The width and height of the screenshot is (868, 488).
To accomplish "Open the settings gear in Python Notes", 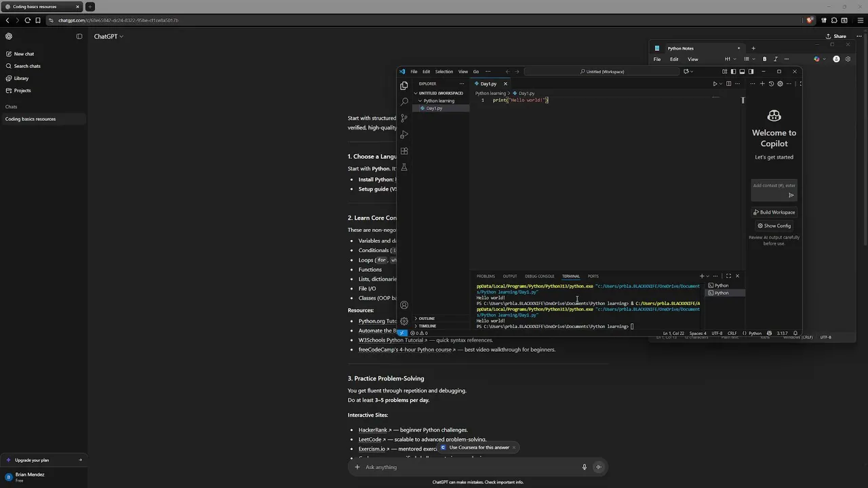I will pyautogui.click(x=848, y=59).
